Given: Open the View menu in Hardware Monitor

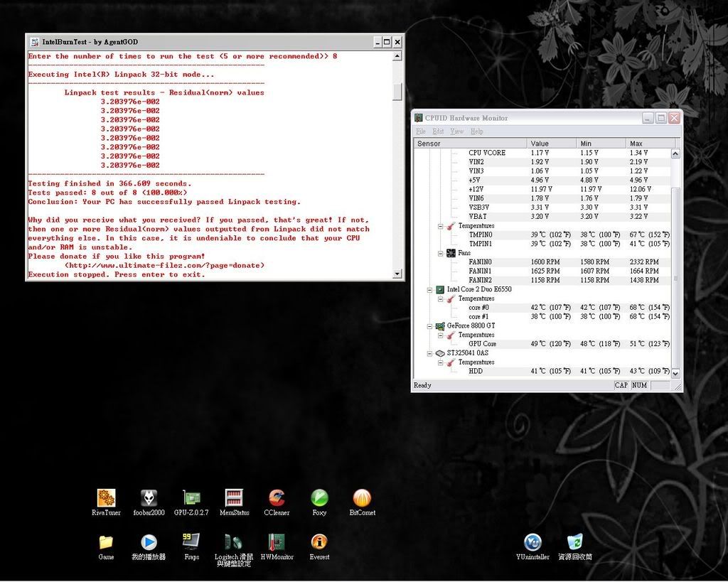Looking at the screenshot, I should pos(456,131).
